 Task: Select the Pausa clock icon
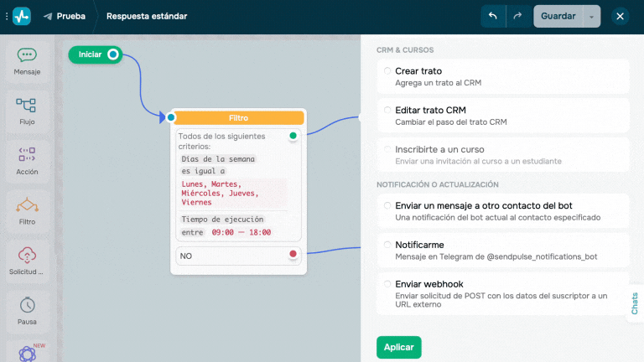tap(27, 304)
